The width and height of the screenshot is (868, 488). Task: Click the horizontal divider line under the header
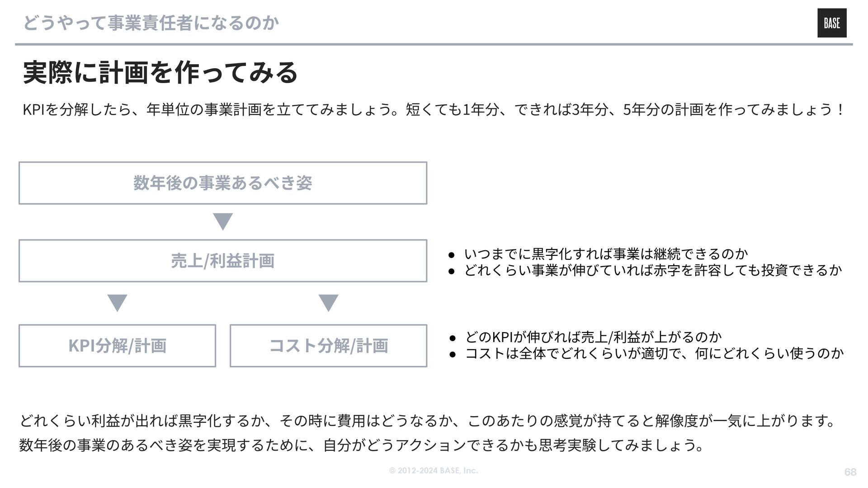pos(434,44)
